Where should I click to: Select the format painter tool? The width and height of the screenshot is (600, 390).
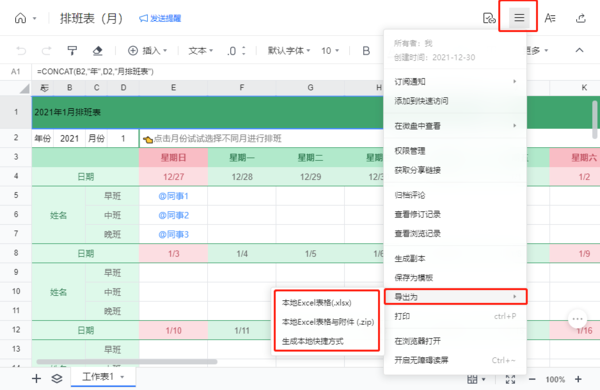pos(72,51)
